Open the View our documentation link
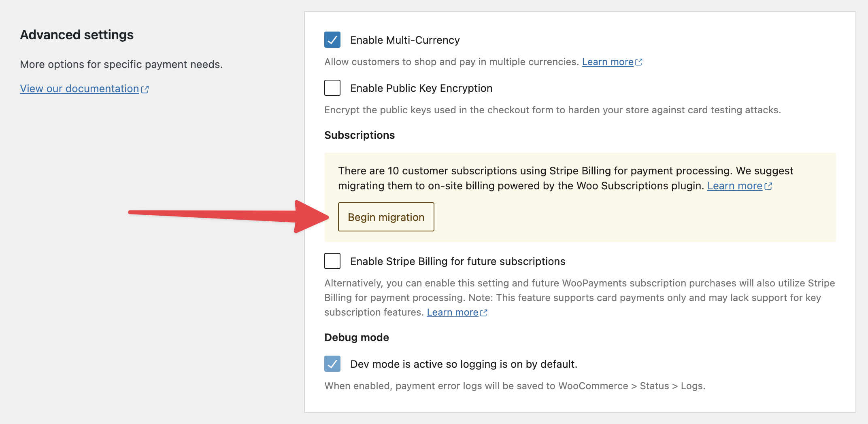This screenshot has width=868, height=424. pyautogui.click(x=79, y=89)
